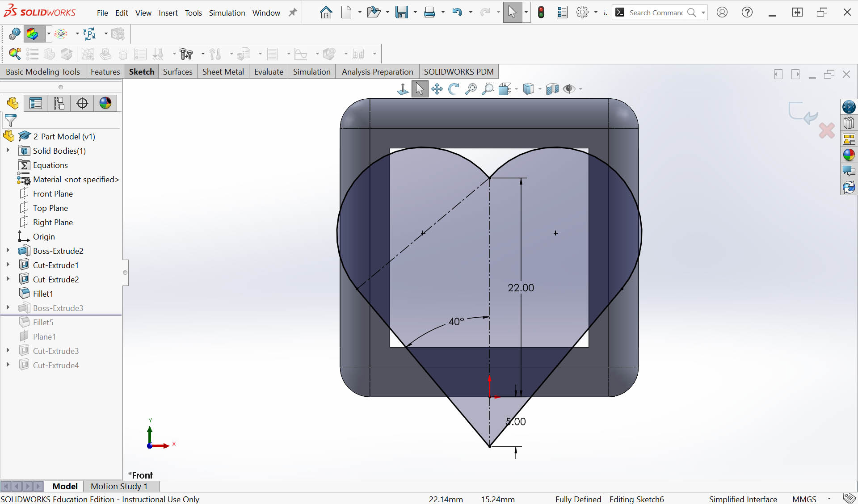This screenshot has width=858, height=504.
Task: Expand the Boss-Extrude2 feature node
Action: 8,251
